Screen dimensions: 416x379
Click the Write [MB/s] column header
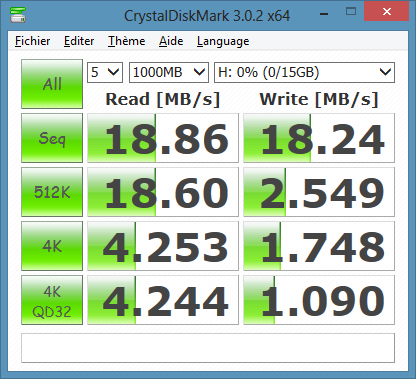tap(319, 99)
